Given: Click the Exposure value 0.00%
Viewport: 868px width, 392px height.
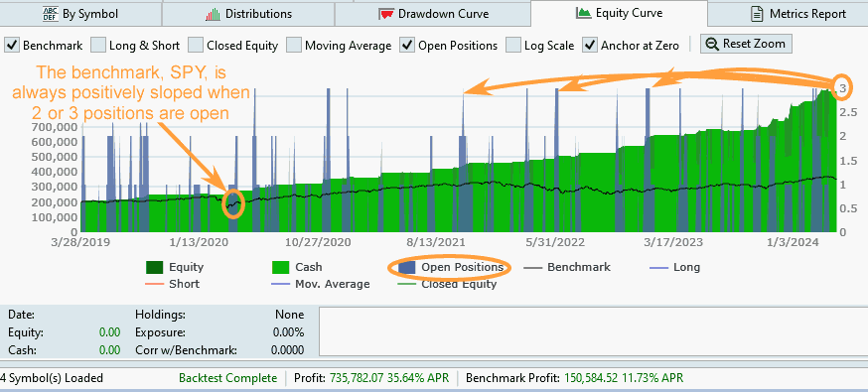Looking at the screenshot, I should 288,332.
